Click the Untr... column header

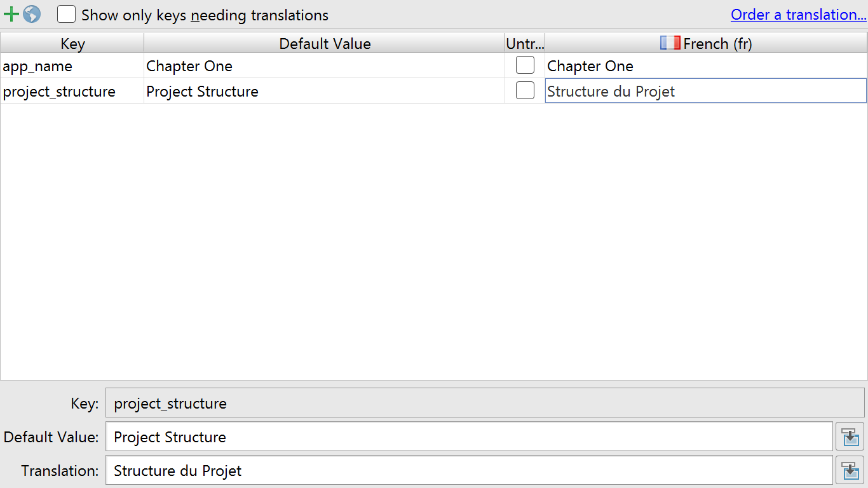525,43
